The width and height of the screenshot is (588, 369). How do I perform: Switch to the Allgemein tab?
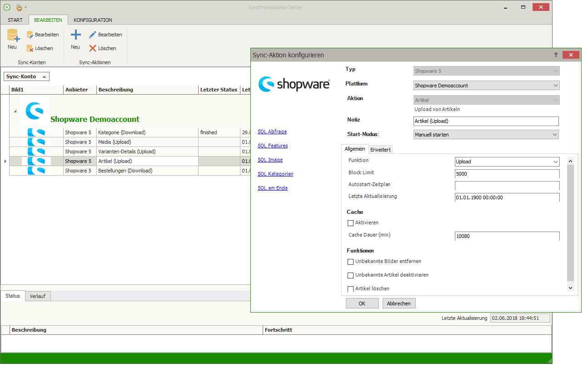pos(355,149)
